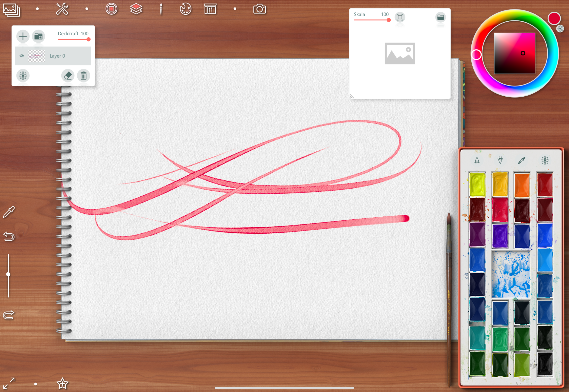Viewport: 569px width, 392px height.
Task: Clear layer with the eraser icon
Action: tap(68, 75)
